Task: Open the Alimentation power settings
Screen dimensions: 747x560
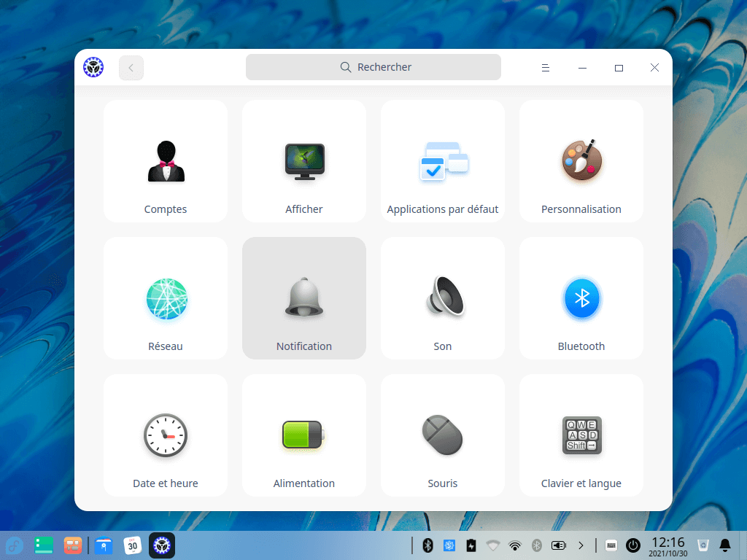Action: 304,435
